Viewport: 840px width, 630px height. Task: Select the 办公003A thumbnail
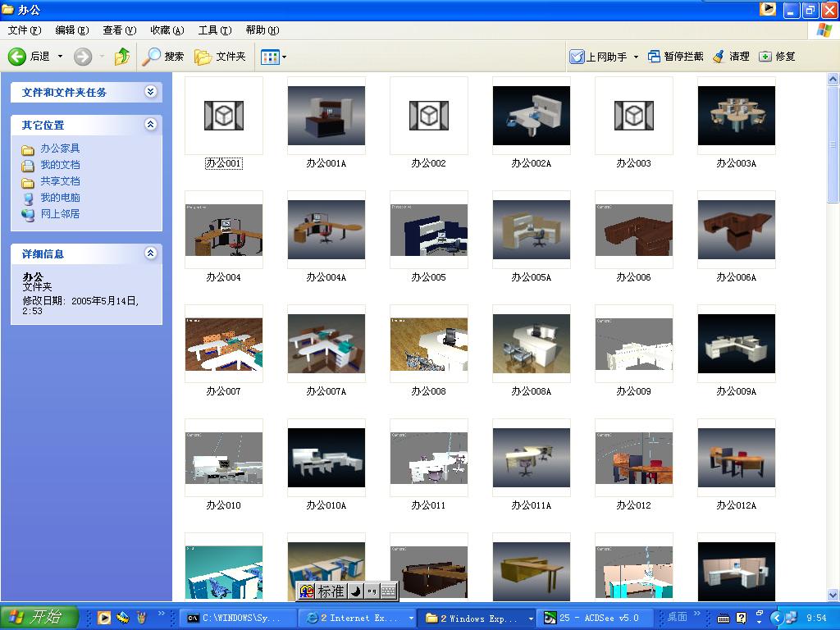736,116
